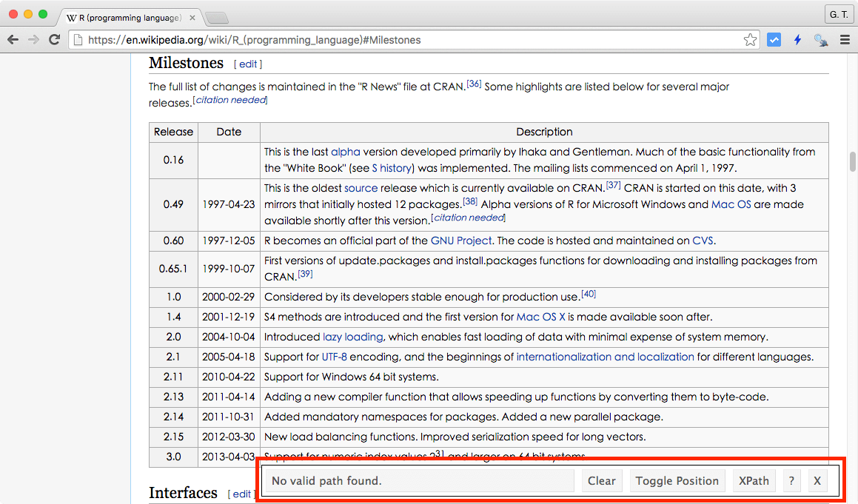Image resolution: width=858 pixels, height=504 pixels.
Task: Click the selector path text field
Action: click(418, 481)
